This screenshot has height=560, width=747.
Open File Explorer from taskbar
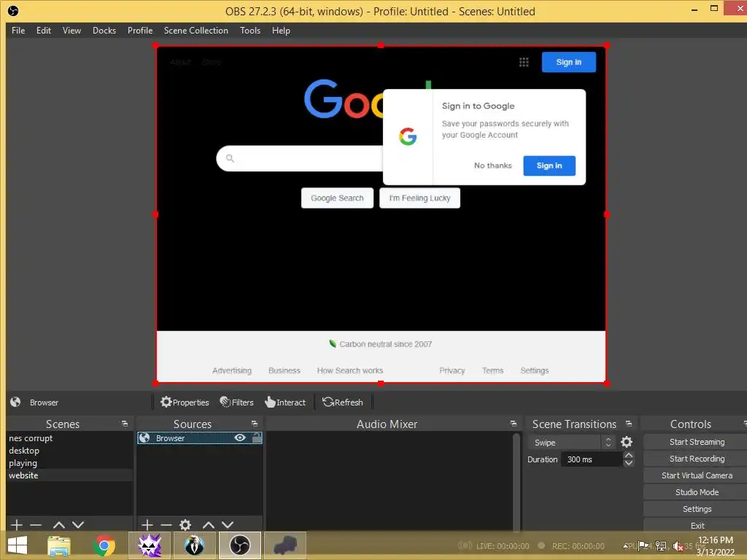tap(58, 545)
